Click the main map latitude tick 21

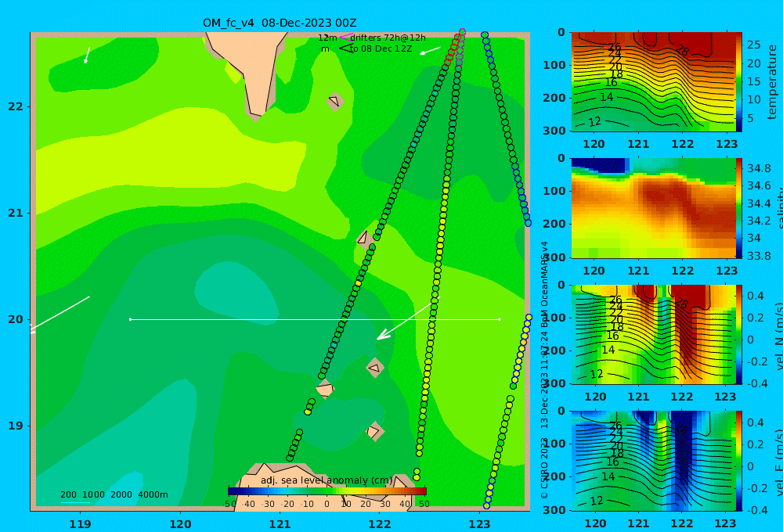pos(15,213)
